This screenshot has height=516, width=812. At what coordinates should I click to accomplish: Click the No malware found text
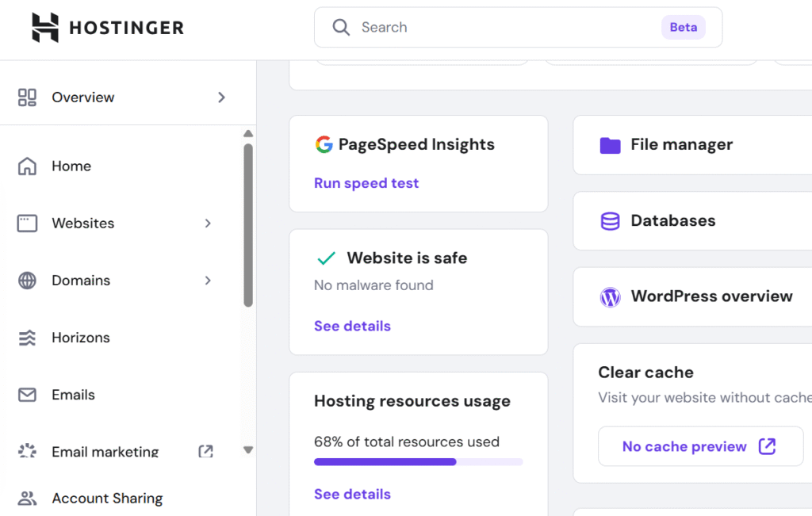[x=373, y=285]
